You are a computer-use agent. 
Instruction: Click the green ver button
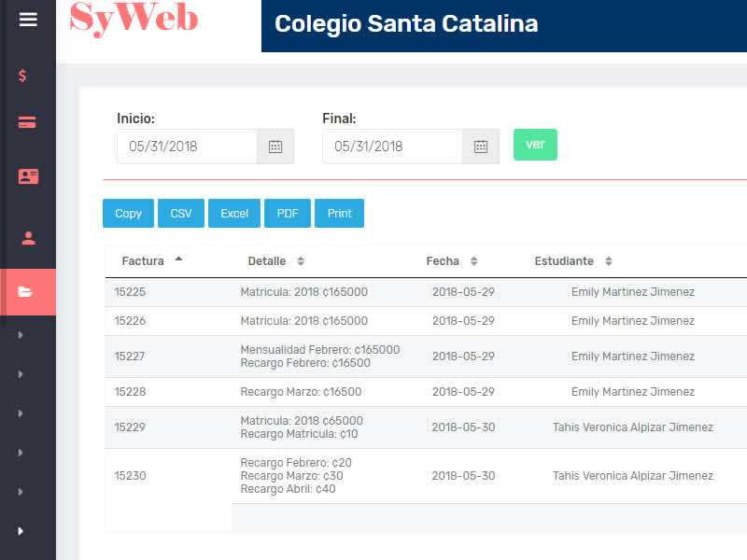point(535,145)
